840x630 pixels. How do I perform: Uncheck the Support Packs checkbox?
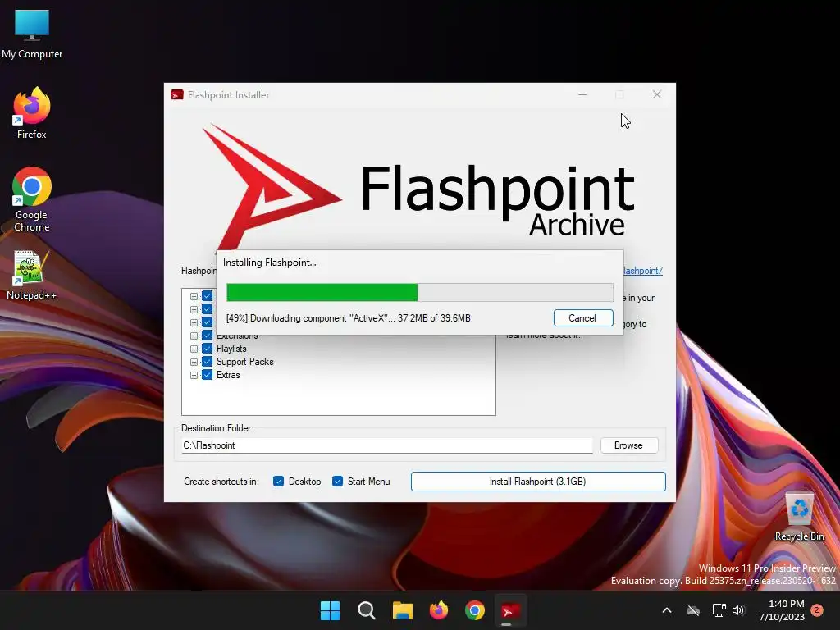pos(208,362)
